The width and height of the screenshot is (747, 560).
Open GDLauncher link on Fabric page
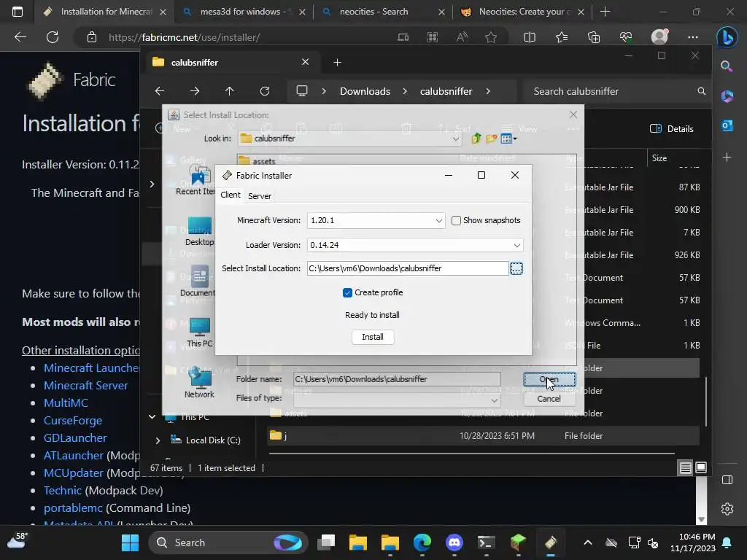(x=75, y=438)
